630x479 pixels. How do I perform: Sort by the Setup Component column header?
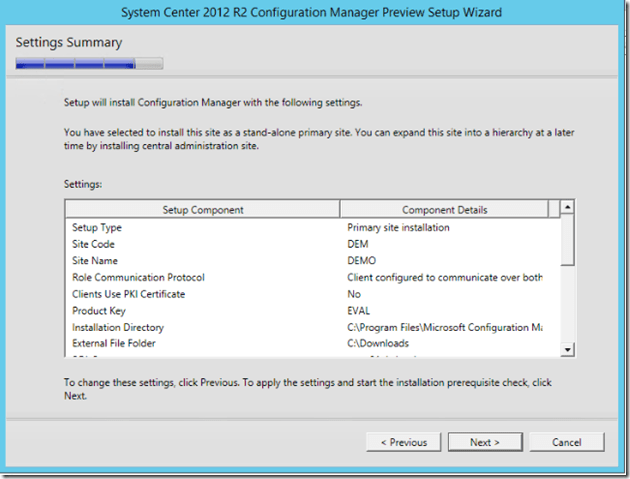coord(203,210)
